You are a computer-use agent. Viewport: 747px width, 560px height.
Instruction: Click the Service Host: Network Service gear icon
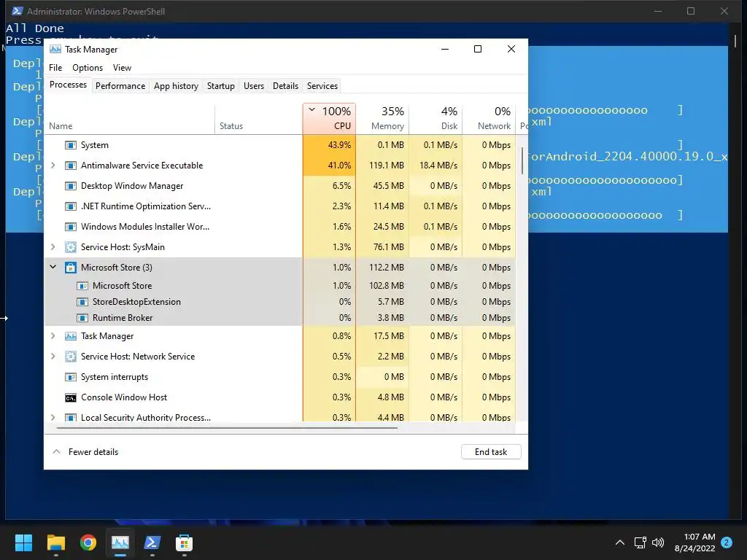pyautogui.click(x=71, y=357)
